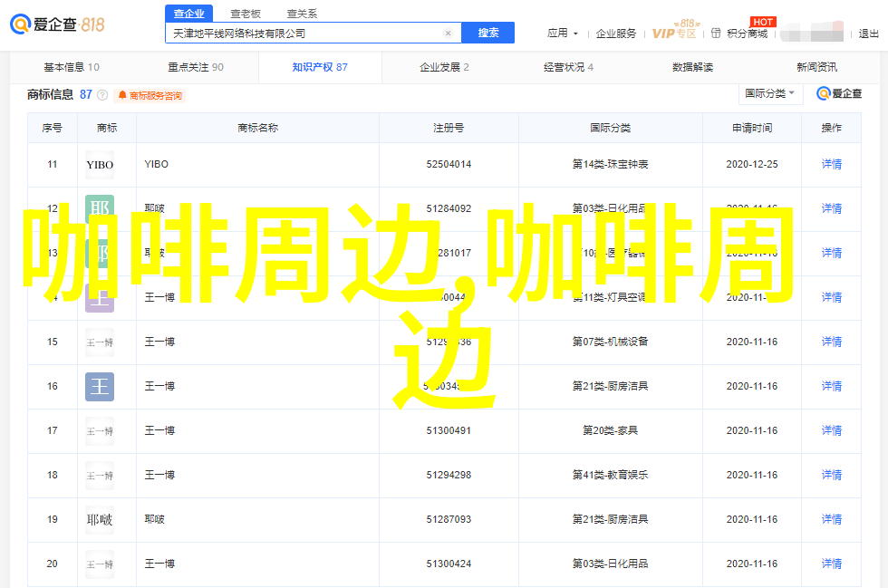The image size is (888, 588).
Task: Click registration number 52504014
Action: 449,164
